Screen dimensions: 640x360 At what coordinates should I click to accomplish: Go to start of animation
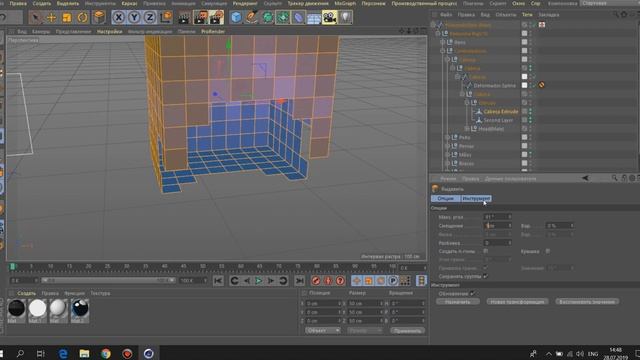tap(218, 280)
